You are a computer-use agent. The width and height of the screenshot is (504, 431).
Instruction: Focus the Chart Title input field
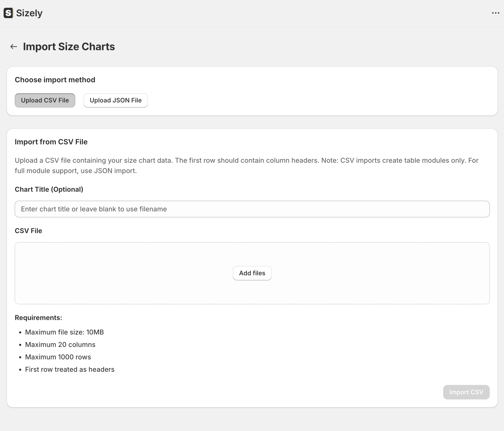pyautogui.click(x=252, y=209)
